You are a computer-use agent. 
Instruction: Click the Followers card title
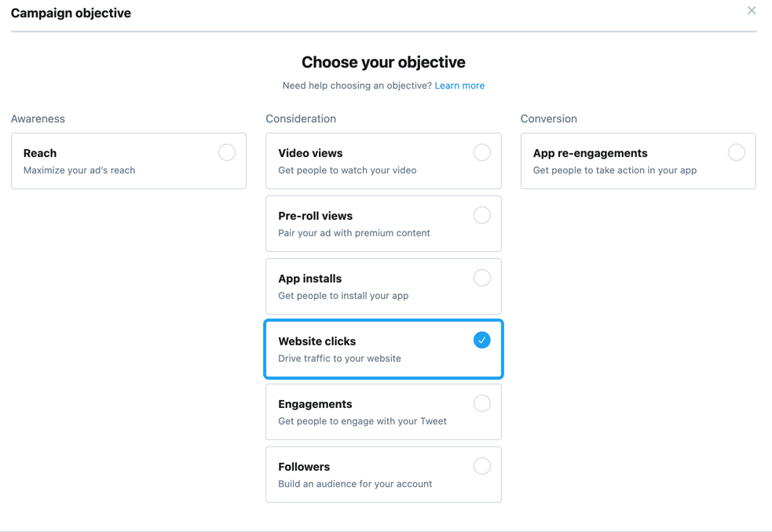(304, 467)
